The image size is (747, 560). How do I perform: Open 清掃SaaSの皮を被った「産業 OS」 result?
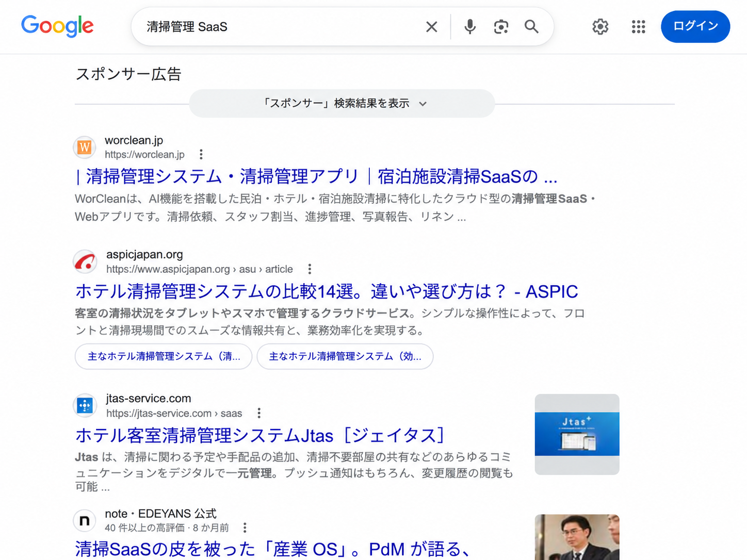tap(273, 549)
